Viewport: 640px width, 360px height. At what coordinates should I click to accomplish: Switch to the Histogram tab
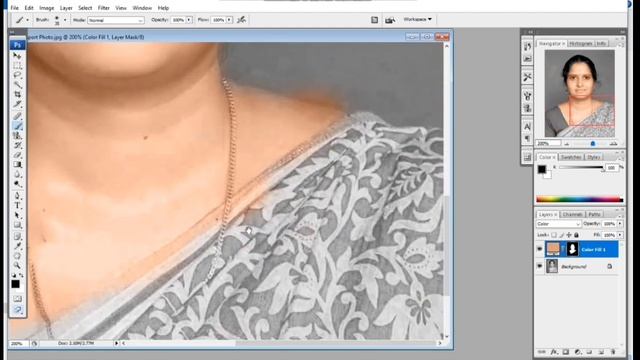(580, 43)
